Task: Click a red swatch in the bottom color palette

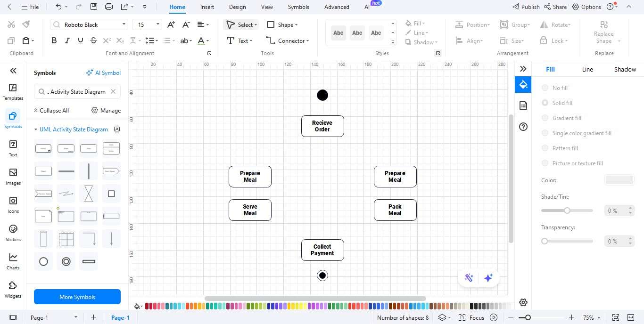Action: click(x=147, y=306)
